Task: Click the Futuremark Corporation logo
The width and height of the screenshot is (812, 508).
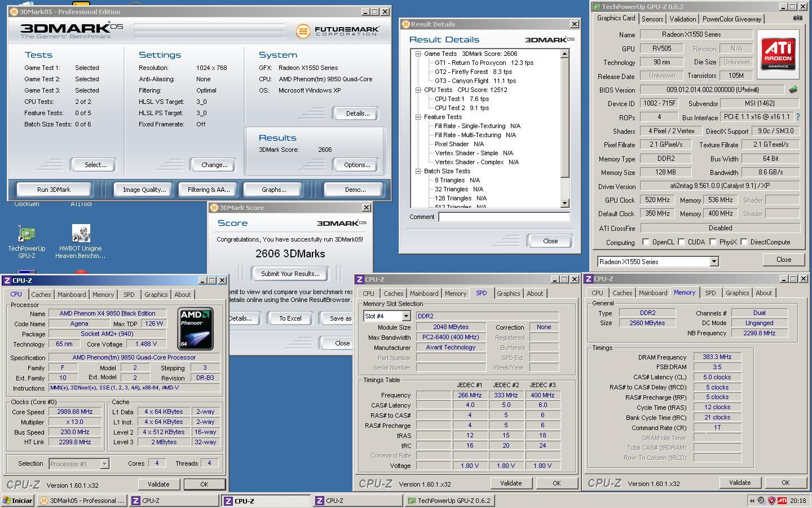Action: 337,31
